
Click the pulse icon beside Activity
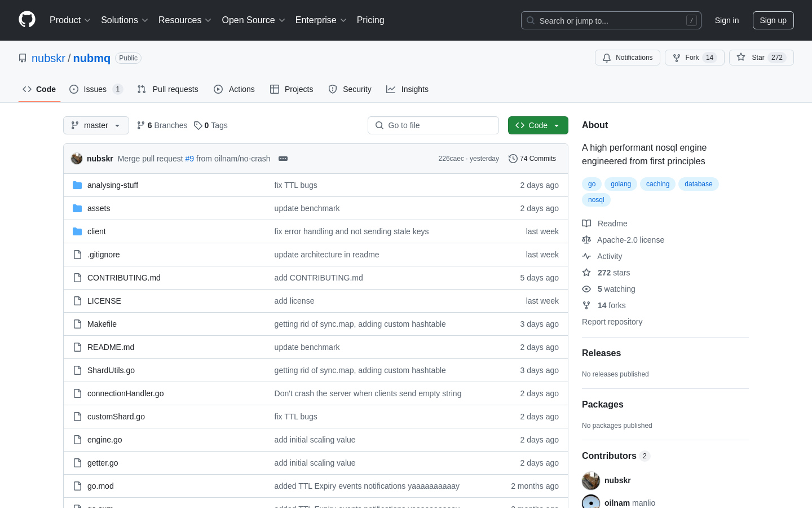tap(586, 256)
